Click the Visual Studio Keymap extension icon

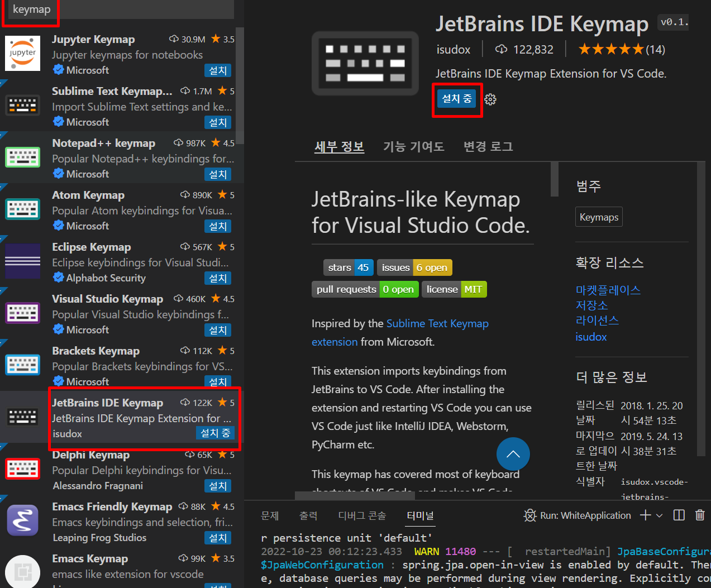(x=23, y=313)
